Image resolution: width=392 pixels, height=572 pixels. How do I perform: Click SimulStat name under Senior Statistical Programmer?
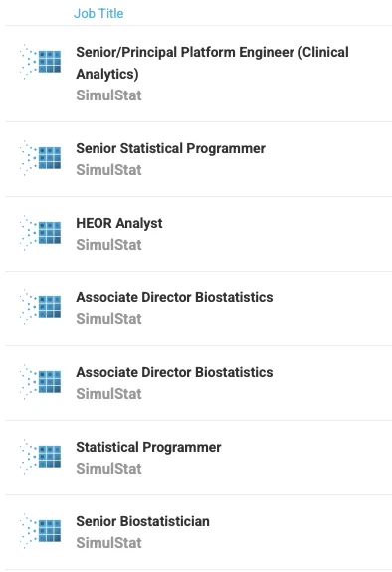point(108,170)
